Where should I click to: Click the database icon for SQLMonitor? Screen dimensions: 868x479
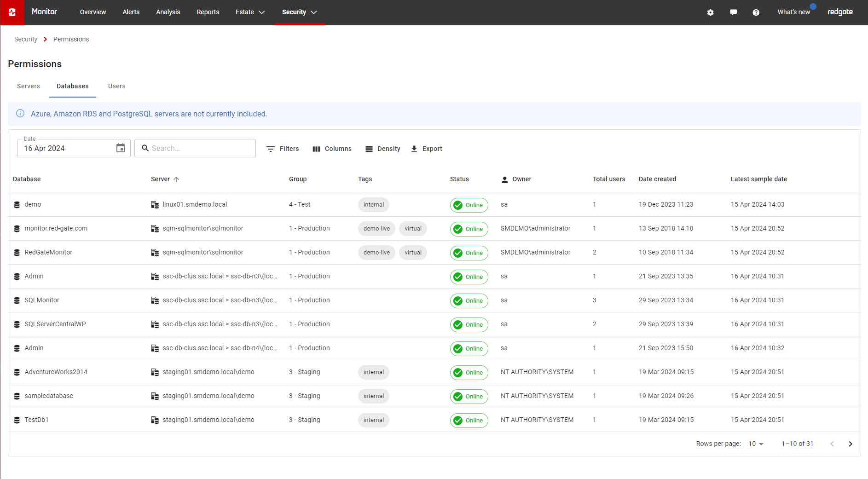[17, 300]
